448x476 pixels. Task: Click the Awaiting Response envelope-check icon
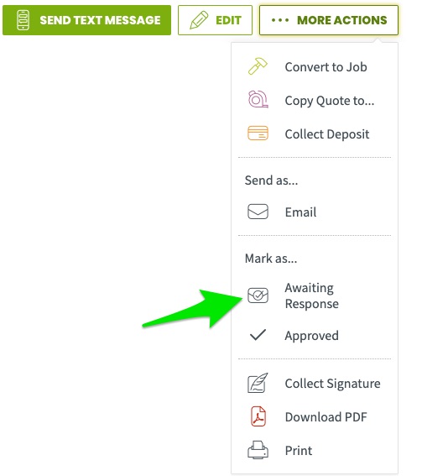[x=258, y=296]
